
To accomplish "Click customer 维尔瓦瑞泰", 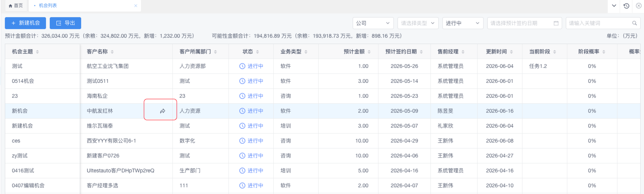I will pyautogui.click(x=100, y=126).
